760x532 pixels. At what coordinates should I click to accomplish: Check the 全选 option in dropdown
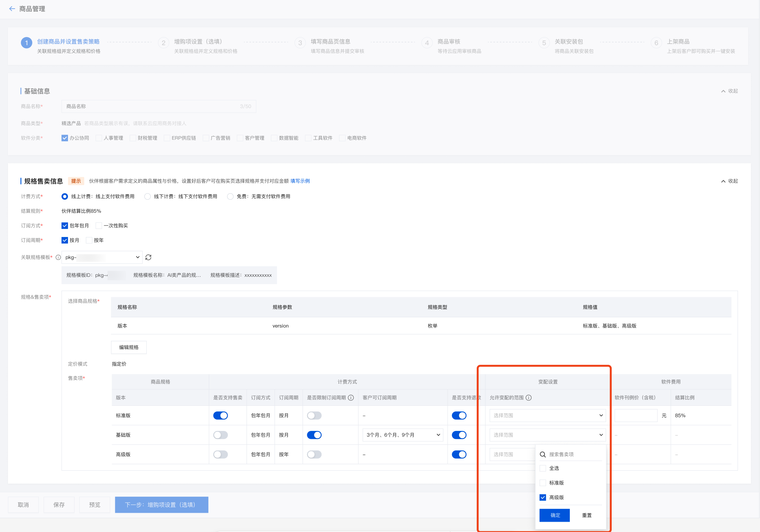543,468
